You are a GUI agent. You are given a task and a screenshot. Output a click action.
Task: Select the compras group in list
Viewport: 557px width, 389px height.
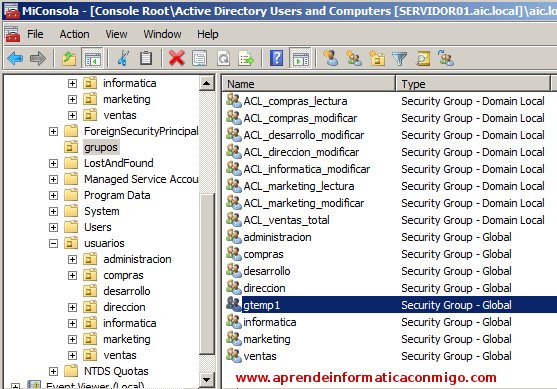tap(263, 254)
